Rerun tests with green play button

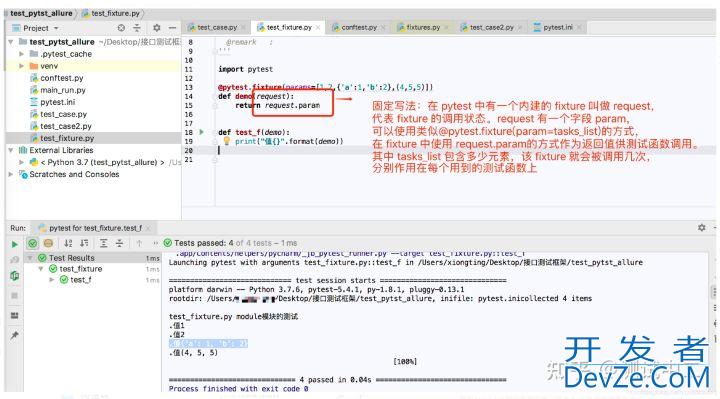(15, 244)
